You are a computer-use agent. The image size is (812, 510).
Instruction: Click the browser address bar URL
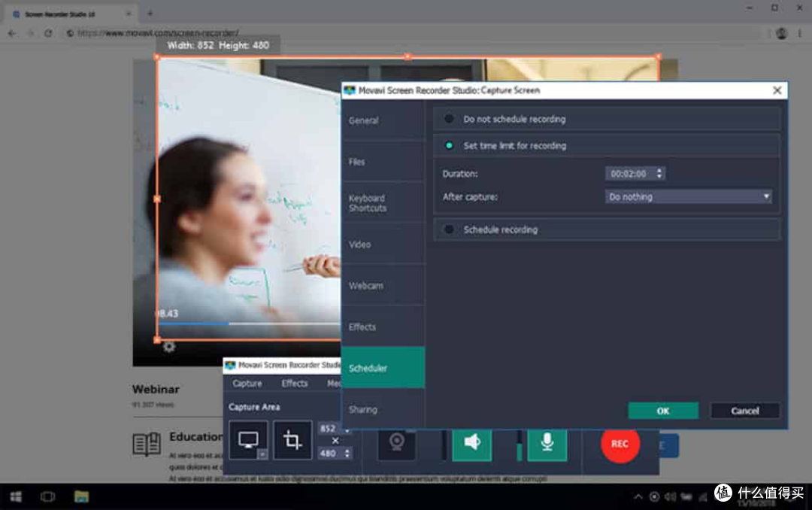(158, 33)
